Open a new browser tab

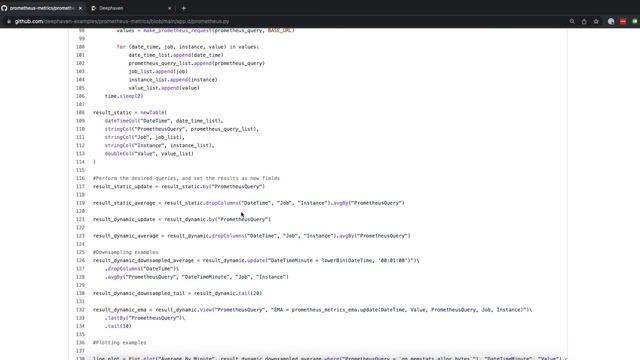pyautogui.click(x=184, y=8)
